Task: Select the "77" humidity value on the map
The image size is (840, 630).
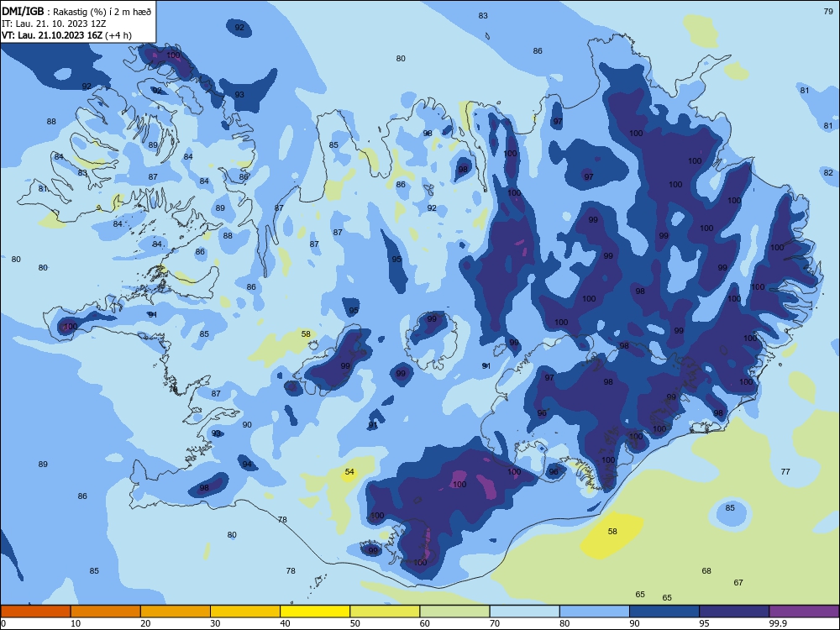Action: pyautogui.click(x=785, y=472)
